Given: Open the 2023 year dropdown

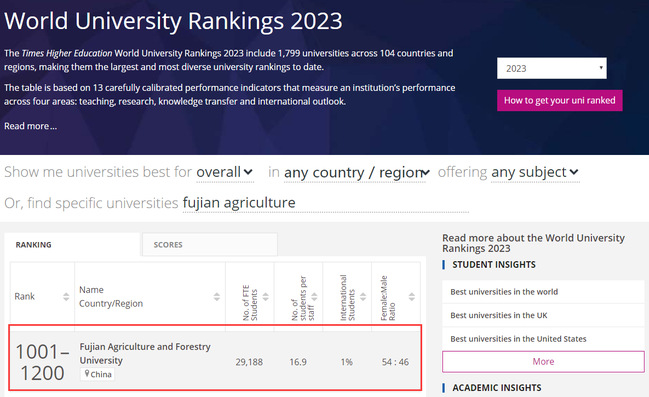Looking at the screenshot, I should coord(552,68).
